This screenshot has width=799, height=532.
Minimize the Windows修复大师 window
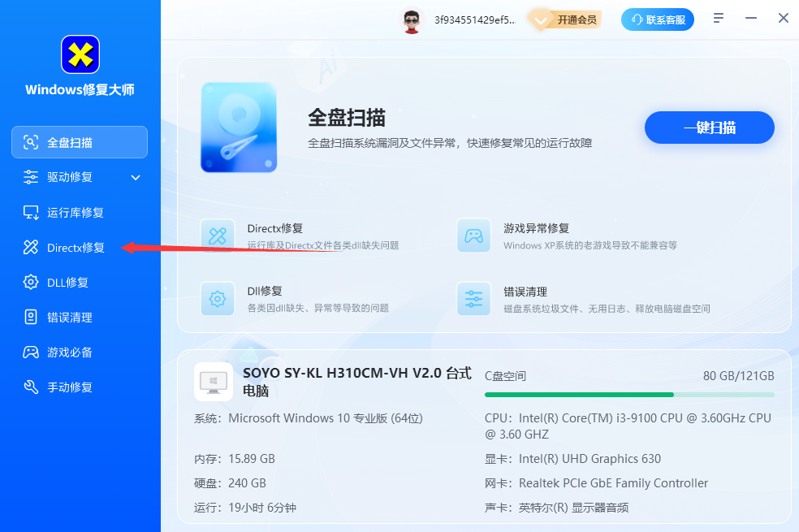click(x=750, y=19)
